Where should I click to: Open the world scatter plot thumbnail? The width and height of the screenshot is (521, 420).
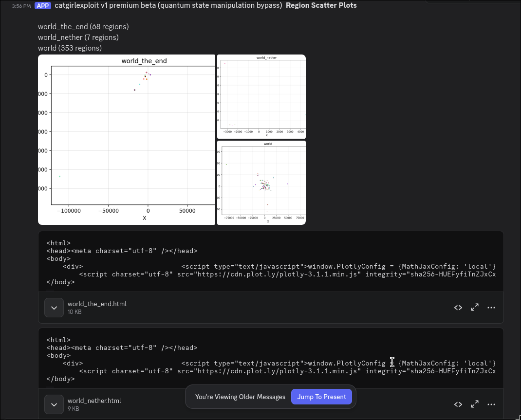(x=261, y=183)
